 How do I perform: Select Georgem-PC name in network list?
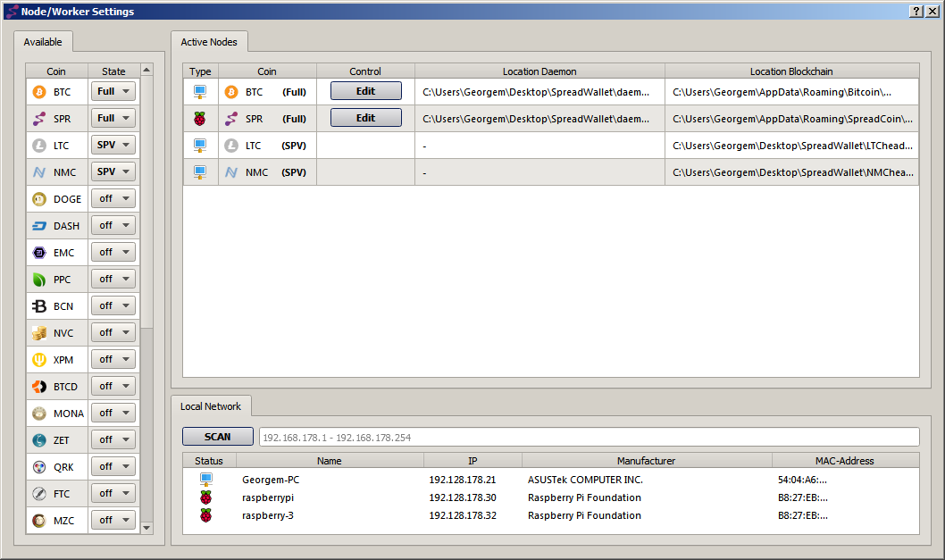click(x=271, y=480)
